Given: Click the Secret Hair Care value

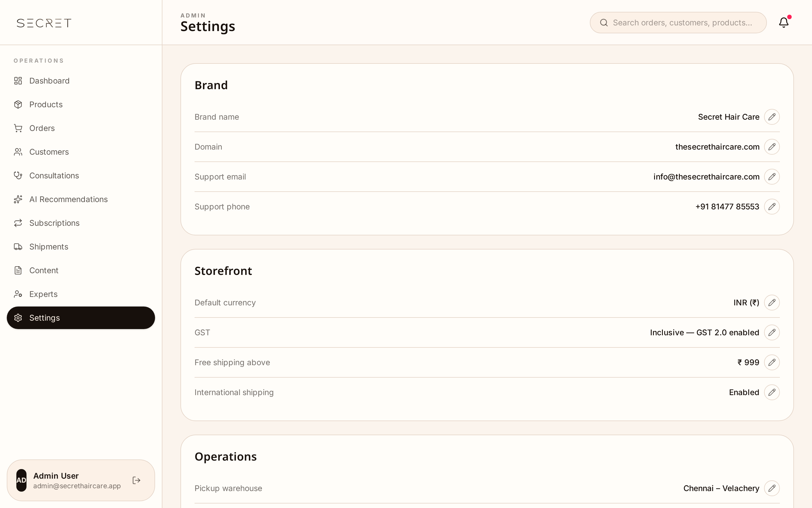Looking at the screenshot, I should [729, 117].
